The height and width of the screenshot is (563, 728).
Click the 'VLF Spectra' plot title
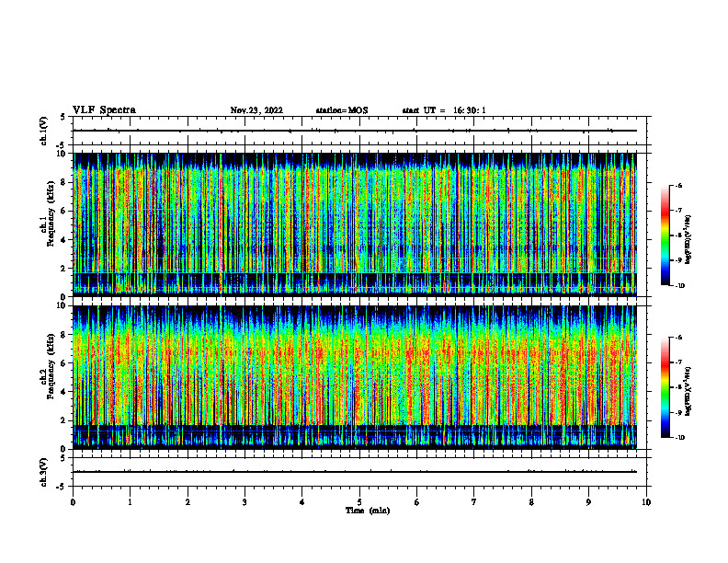tap(104, 110)
